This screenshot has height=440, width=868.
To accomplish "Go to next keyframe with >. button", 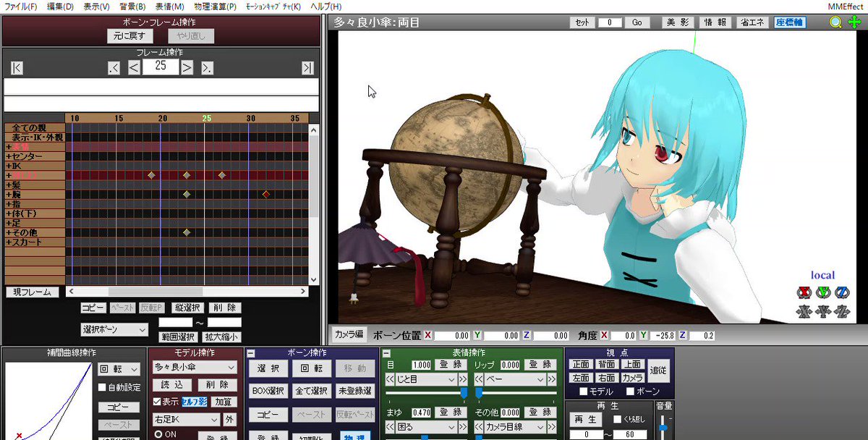I will pyautogui.click(x=207, y=68).
